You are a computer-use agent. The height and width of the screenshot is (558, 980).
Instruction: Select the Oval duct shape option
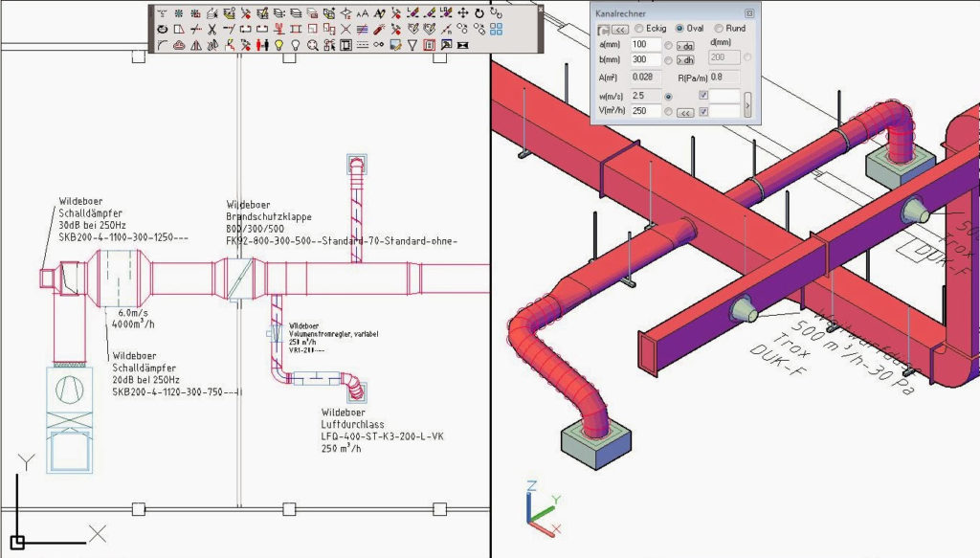point(680,29)
